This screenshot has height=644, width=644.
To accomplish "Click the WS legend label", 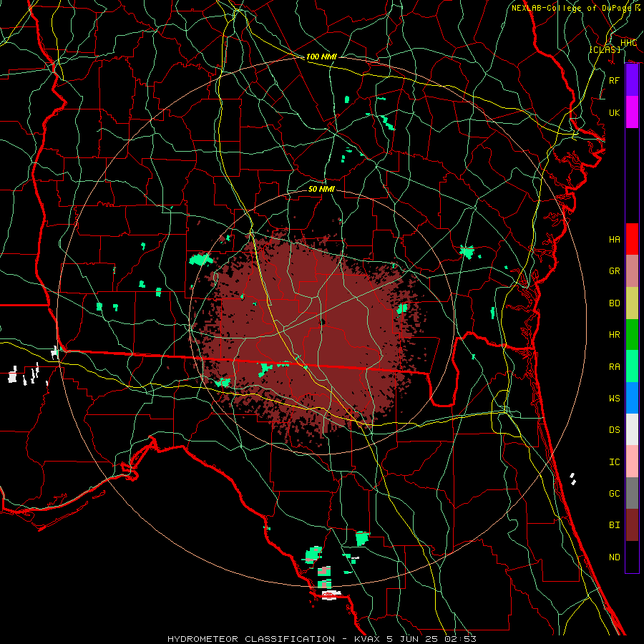I will tap(615, 398).
